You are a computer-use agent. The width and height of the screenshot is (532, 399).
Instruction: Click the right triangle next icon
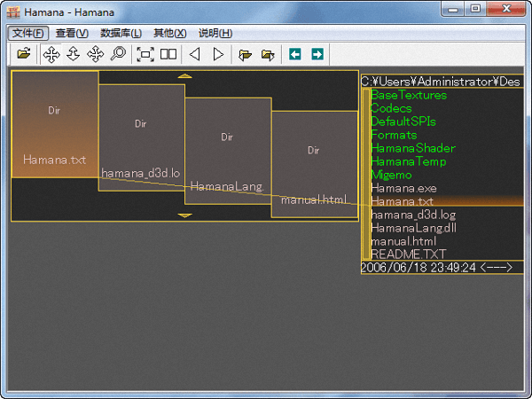pyautogui.click(x=218, y=54)
